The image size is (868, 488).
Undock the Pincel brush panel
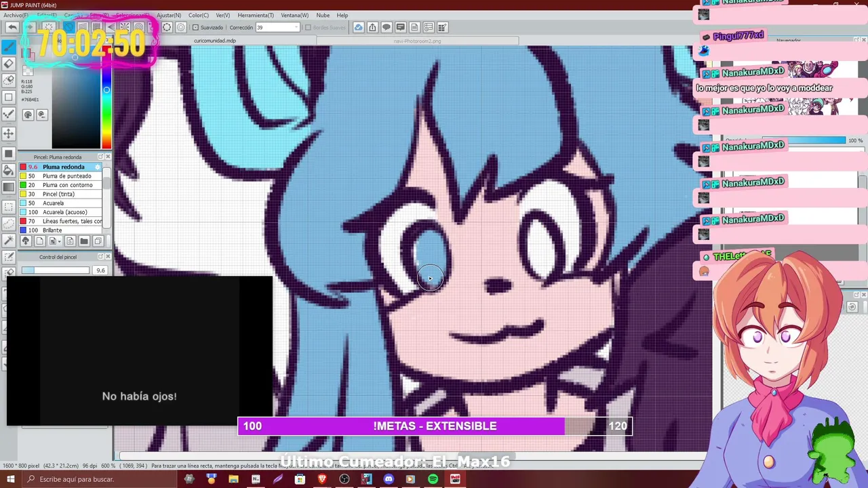point(100,157)
